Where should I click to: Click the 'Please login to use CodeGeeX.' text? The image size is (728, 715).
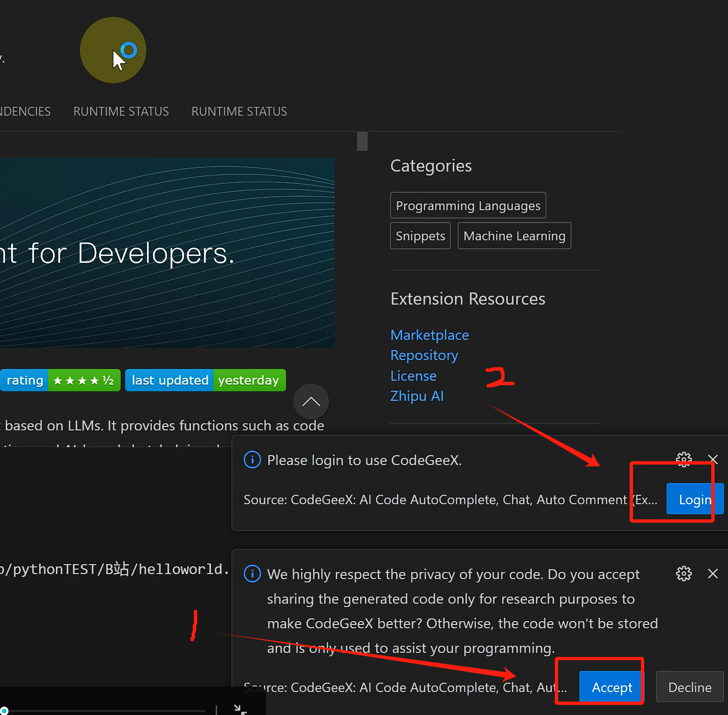364,460
